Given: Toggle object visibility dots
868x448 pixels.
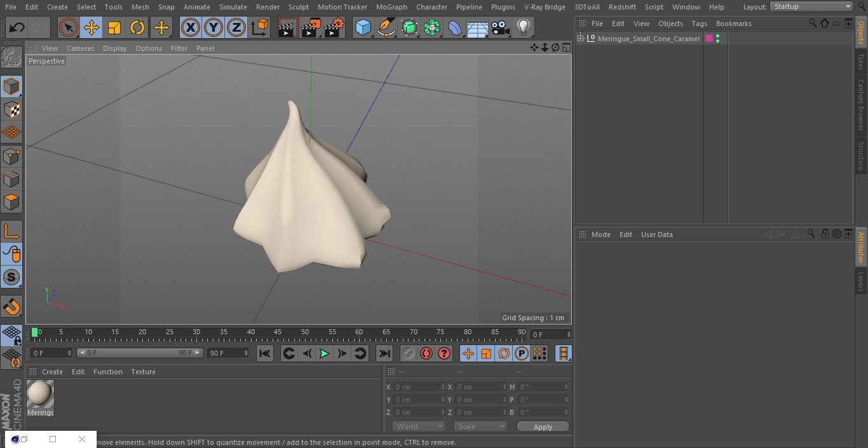Looking at the screenshot, I should click(x=717, y=39).
